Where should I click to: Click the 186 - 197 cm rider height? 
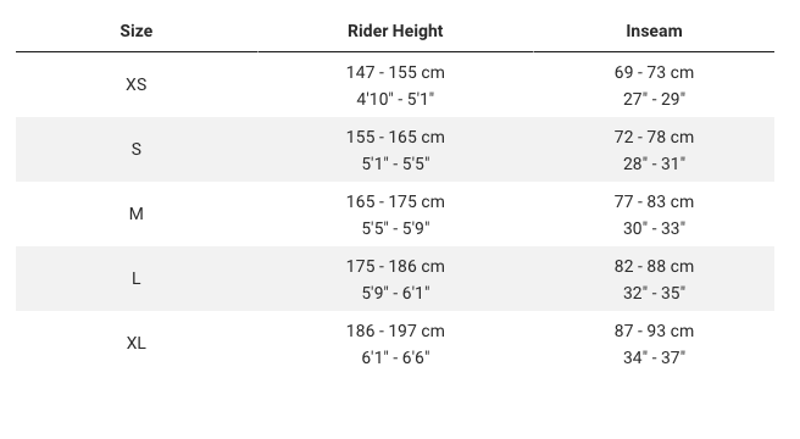point(395,331)
